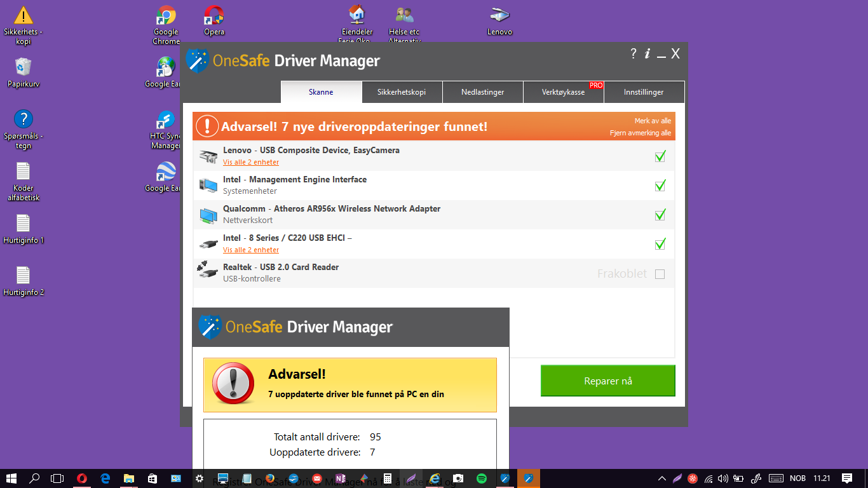Click 'Fjern avmerking alle' link
Viewport: 868px width, 488px height.
[x=641, y=133]
